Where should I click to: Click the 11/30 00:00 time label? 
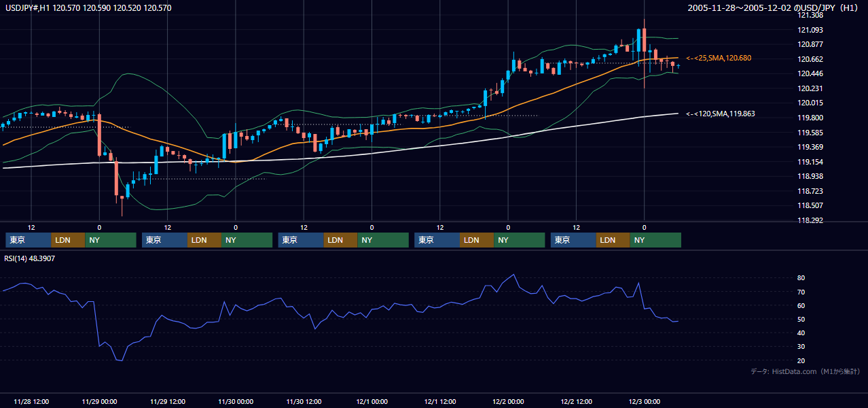point(236,401)
